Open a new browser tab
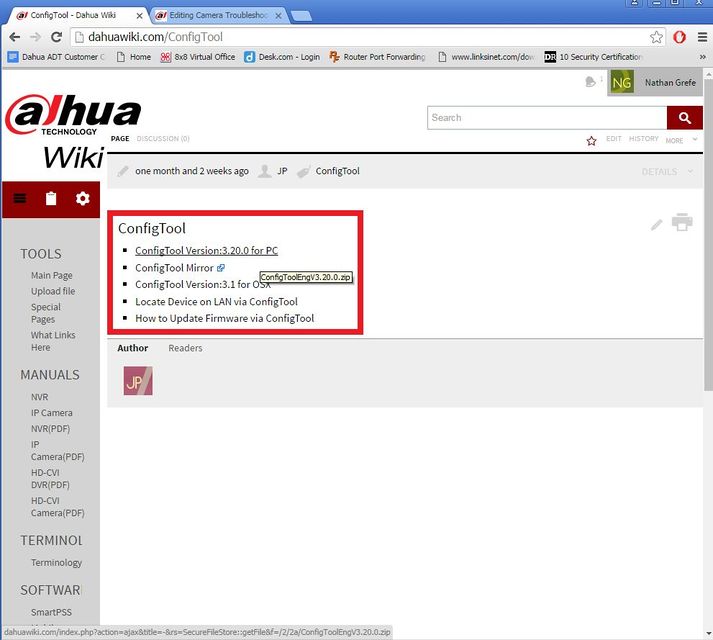The height and width of the screenshot is (640, 713). tap(301, 16)
